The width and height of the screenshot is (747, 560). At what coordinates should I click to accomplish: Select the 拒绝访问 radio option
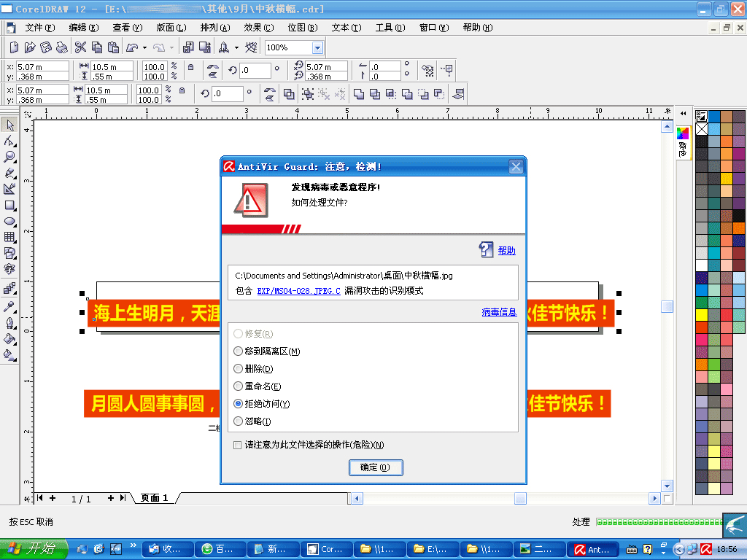point(239,404)
